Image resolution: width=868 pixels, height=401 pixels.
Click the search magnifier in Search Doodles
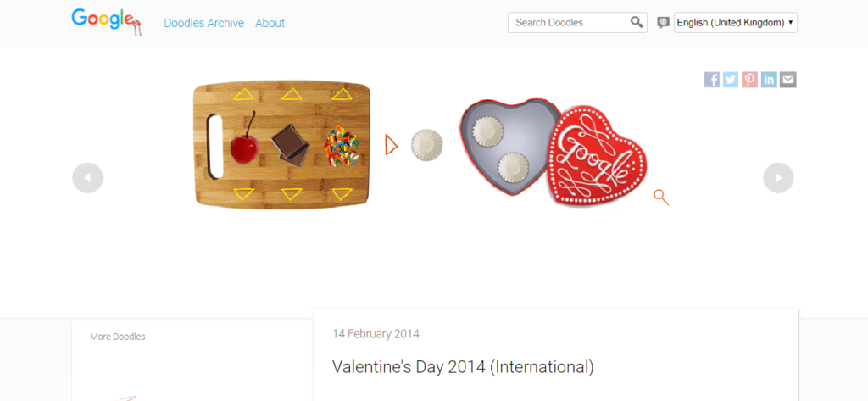[x=637, y=22]
